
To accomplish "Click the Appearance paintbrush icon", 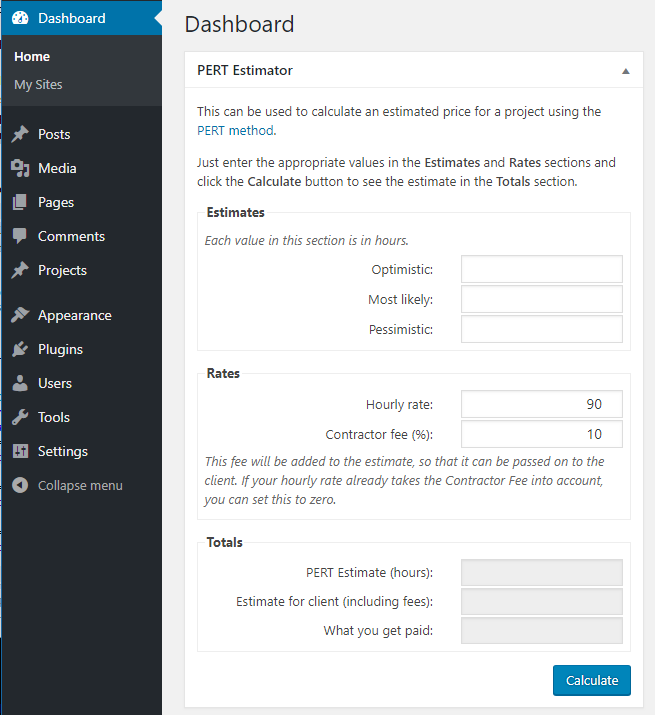I will tap(20, 315).
